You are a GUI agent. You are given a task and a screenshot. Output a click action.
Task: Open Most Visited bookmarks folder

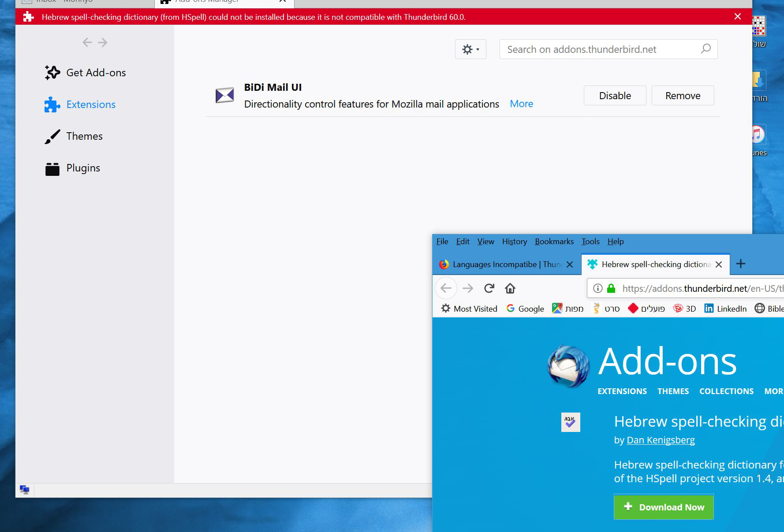tap(469, 309)
